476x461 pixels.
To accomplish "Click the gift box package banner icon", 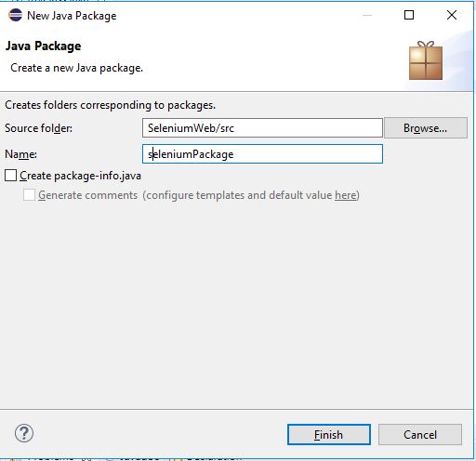I will point(426,60).
